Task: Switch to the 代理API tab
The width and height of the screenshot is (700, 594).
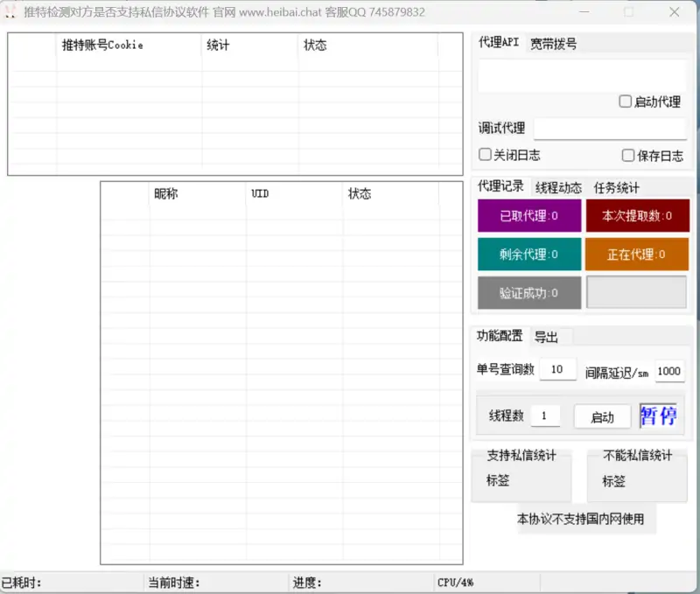Action: [498, 43]
